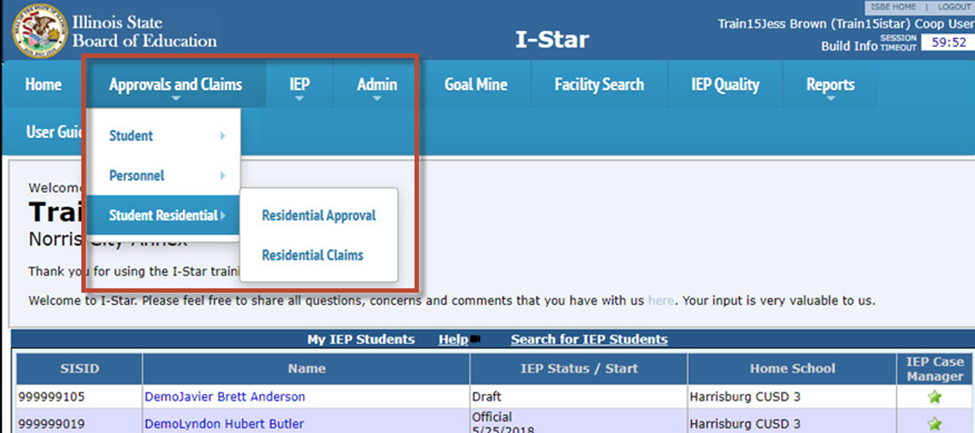Select Residential Approval
This screenshot has height=433, width=975.
point(318,216)
